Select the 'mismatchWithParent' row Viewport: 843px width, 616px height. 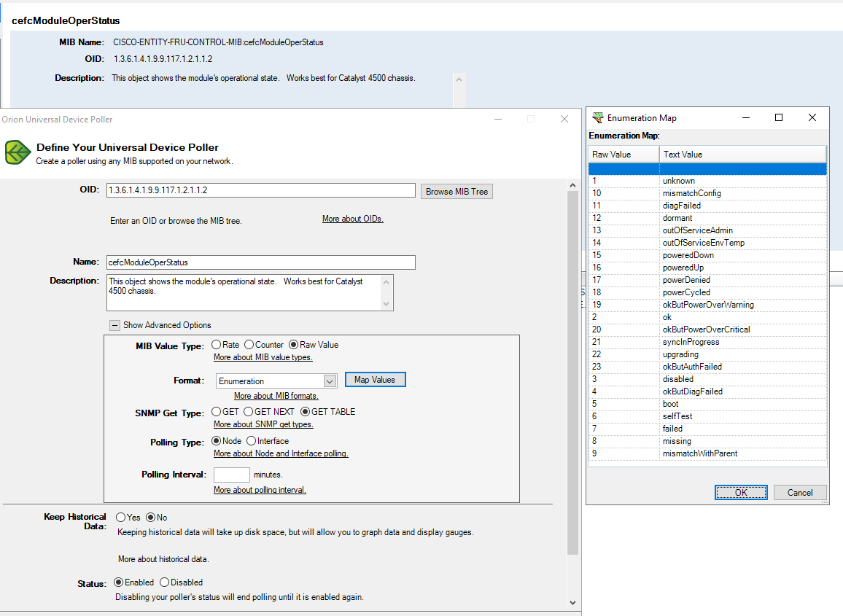click(707, 453)
